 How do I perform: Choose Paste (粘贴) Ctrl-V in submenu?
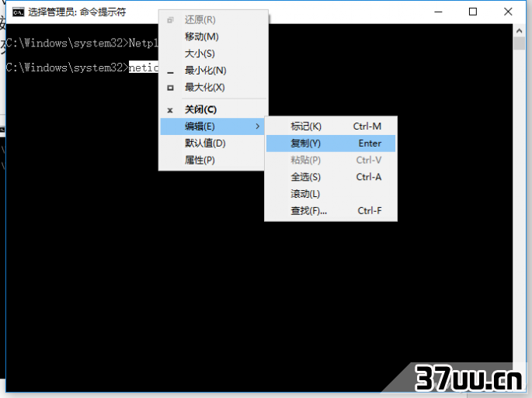(331, 160)
